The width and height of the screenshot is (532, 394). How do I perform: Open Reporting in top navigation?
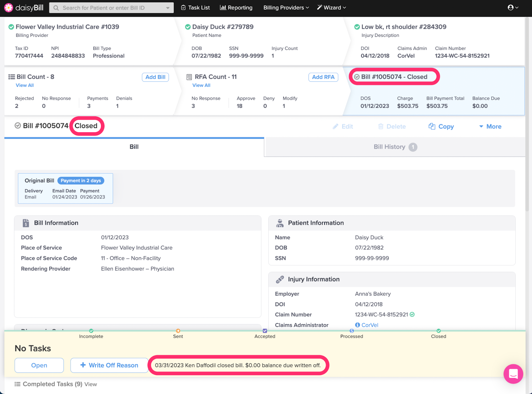click(x=236, y=8)
